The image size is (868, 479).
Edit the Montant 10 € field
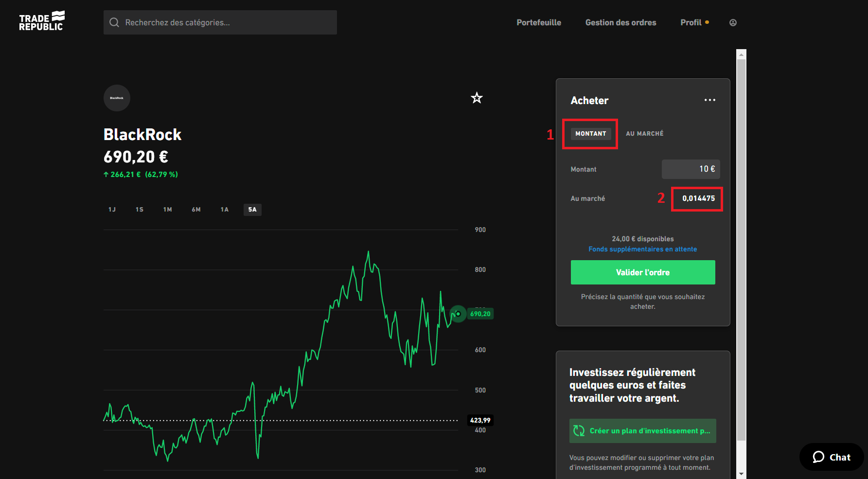click(x=691, y=169)
